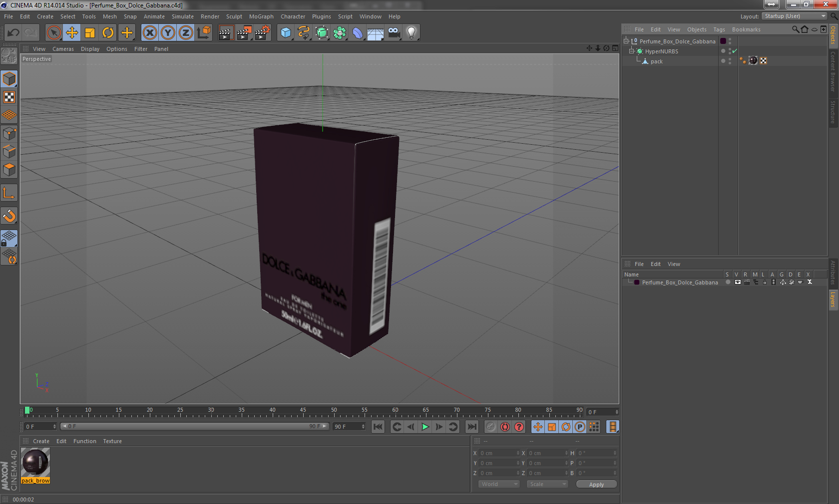The height and width of the screenshot is (504, 839).
Task: Click the timeline range slider bar
Action: [x=194, y=426]
